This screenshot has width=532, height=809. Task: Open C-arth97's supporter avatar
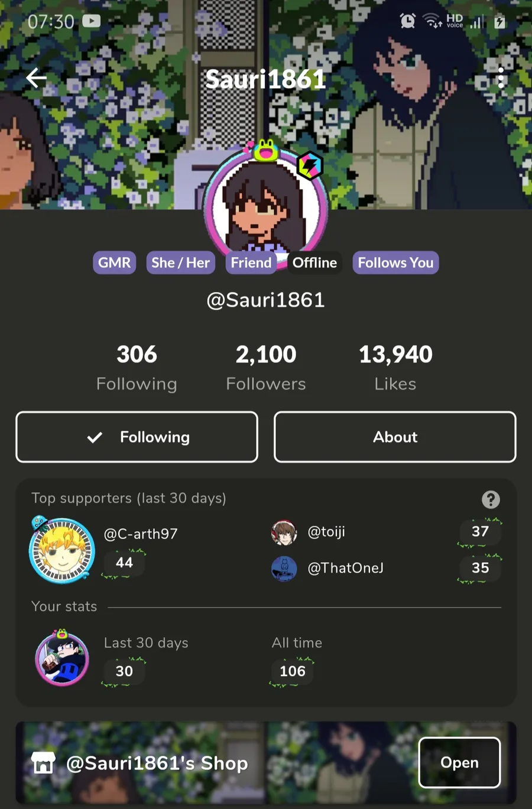(x=62, y=550)
